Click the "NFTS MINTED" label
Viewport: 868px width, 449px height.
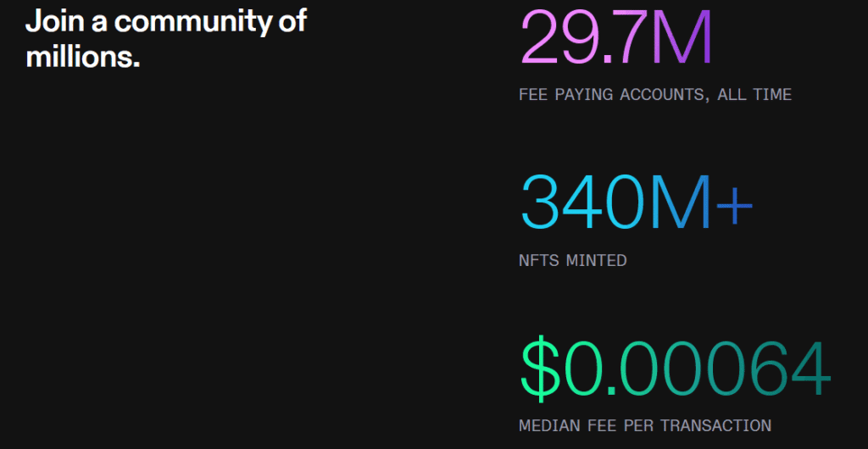point(572,260)
